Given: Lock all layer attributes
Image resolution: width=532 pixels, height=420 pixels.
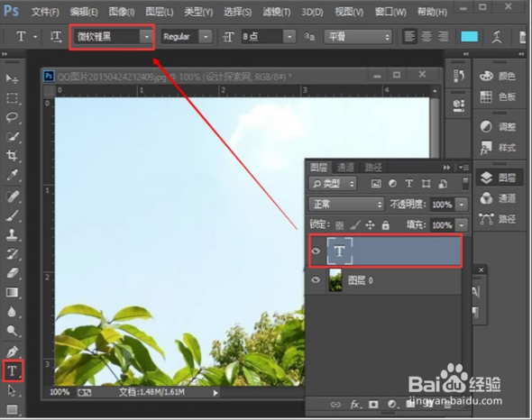Looking at the screenshot, I should pos(385,225).
